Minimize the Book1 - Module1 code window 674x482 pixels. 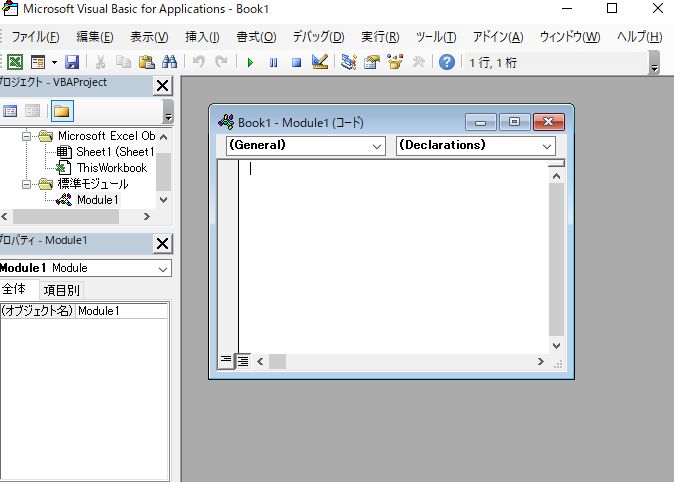[x=481, y=122]
